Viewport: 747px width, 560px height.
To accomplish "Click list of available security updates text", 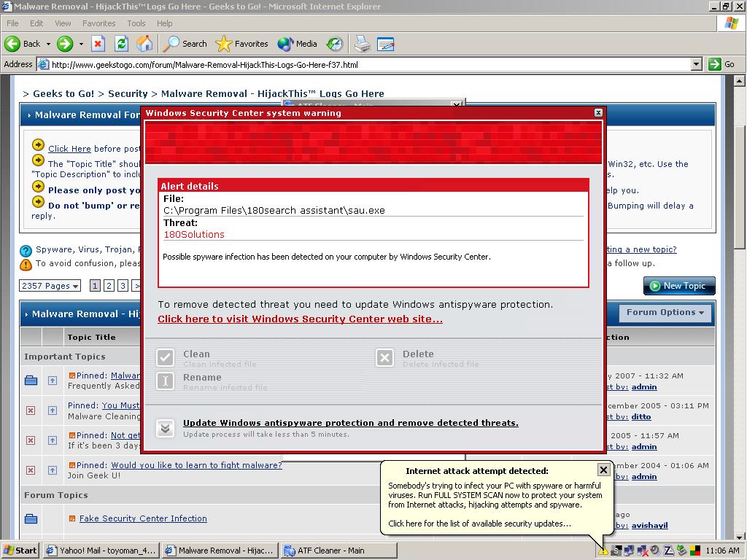I will (479, 524).
